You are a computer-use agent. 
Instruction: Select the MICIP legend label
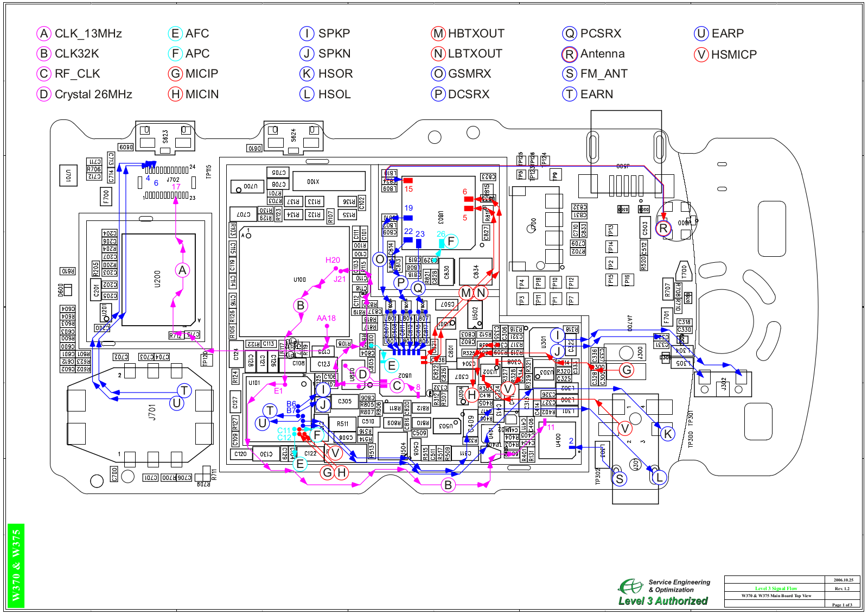202,74
